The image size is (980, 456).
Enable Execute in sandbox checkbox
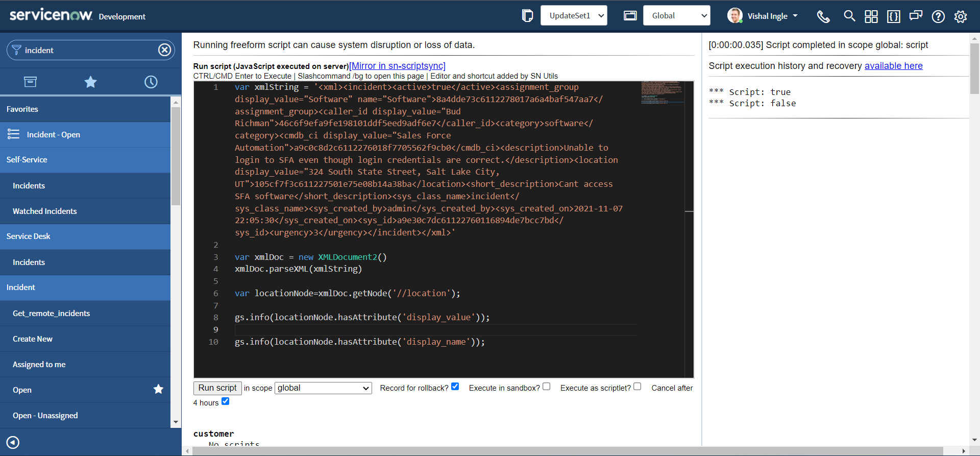tap(547, 387)
